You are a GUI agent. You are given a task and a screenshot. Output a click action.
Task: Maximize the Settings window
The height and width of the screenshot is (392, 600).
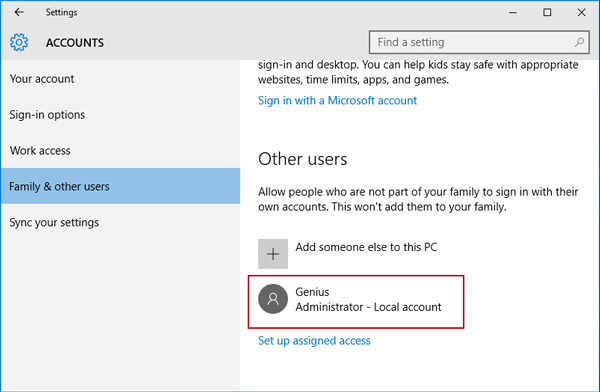pos(547,12)
